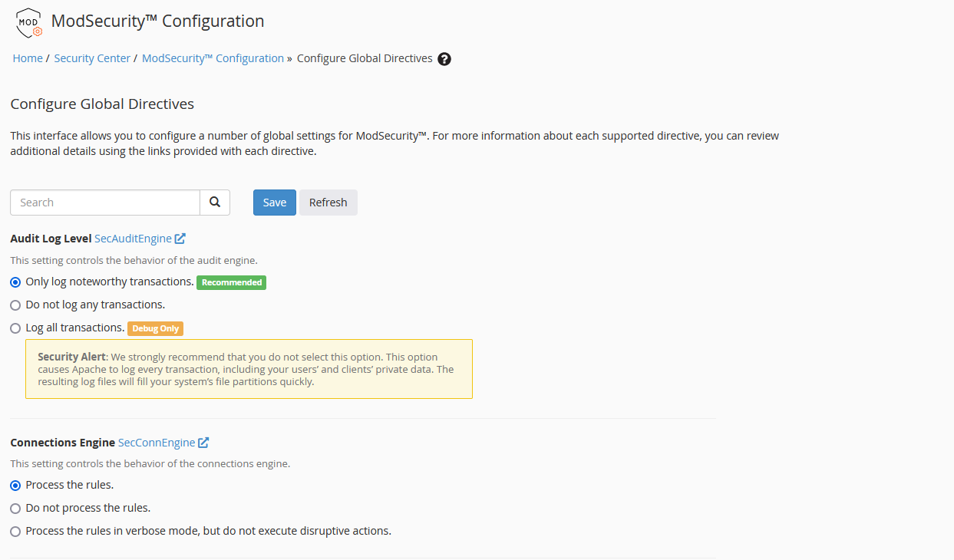Click the ModSecurity shield logo icon
The image size is (954, 560).
tap(27, 22)
